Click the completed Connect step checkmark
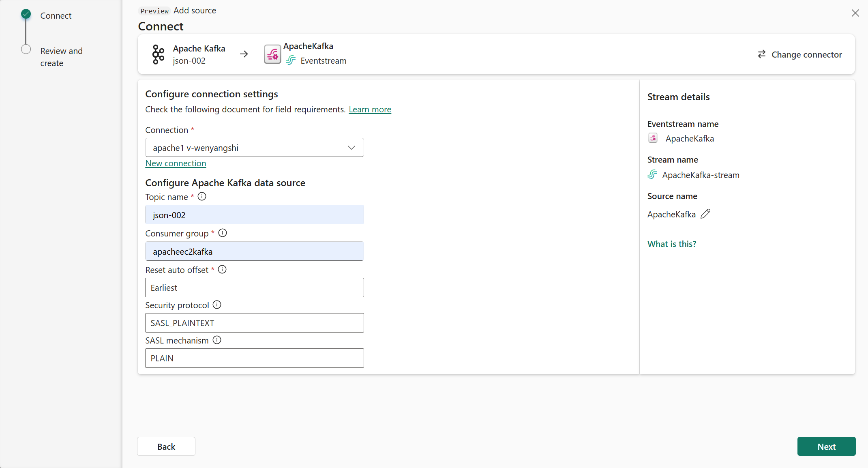The height and width of the screenshot is (468, 868). tap(26, 14)
